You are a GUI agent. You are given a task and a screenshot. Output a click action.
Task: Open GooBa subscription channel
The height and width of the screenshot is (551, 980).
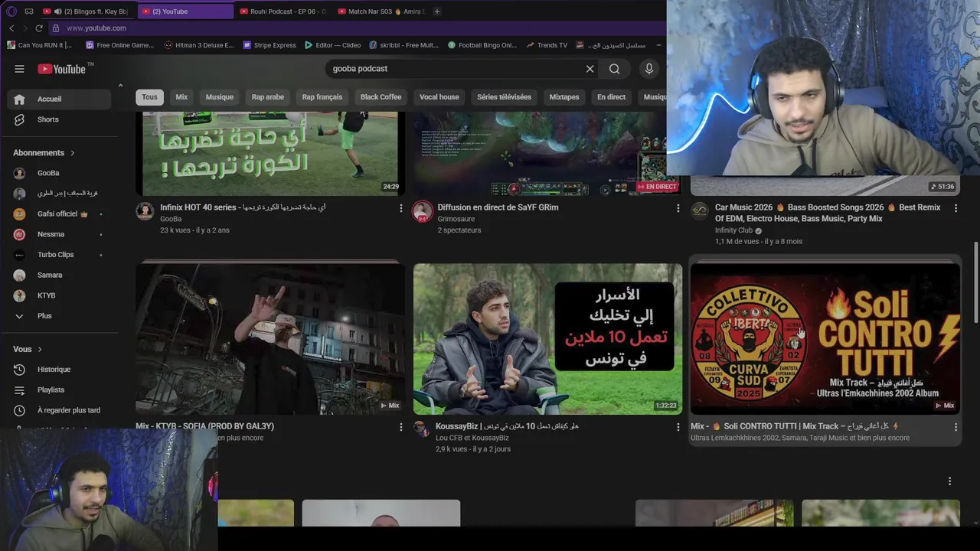pyautogui.click(x=59, y=173)
